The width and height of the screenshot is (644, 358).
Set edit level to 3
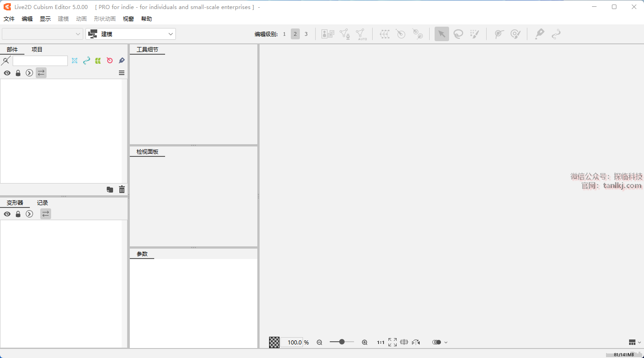(306, 34)
